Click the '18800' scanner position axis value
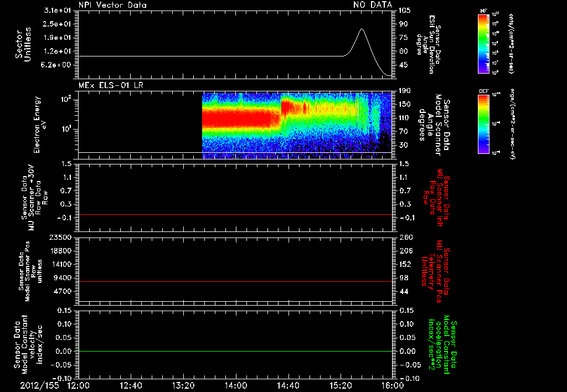Screen dimensions: 567x392 point(60,251)
